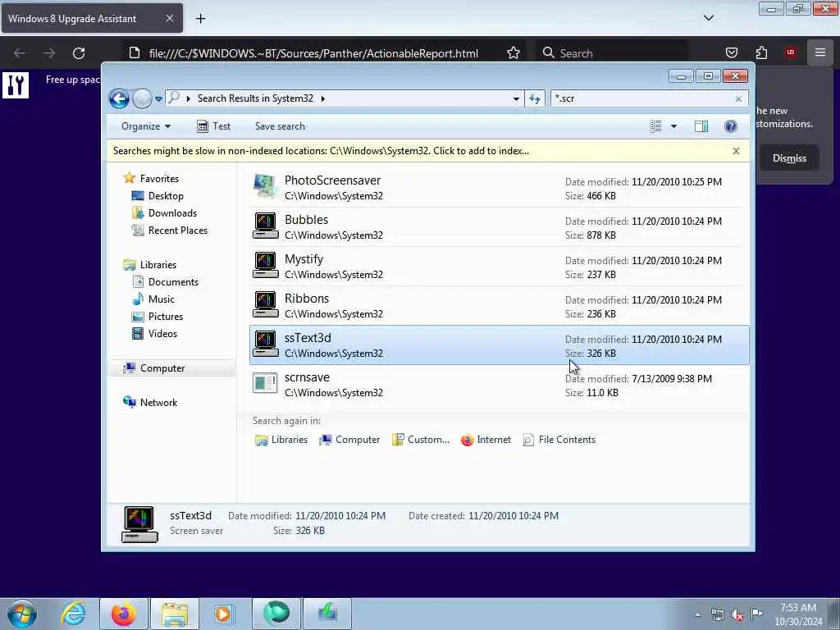Select the Ribbons screen saver icon
The height and width of the screenshot is (630, 840).
click(265, 305)
